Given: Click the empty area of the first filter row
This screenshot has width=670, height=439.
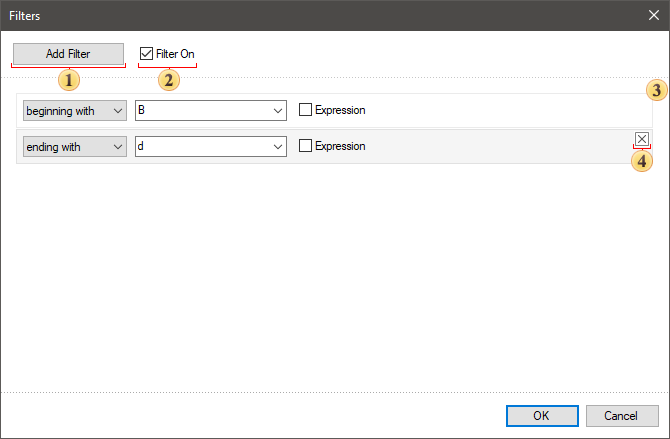Looking at the screenshot, I should 500,110.
